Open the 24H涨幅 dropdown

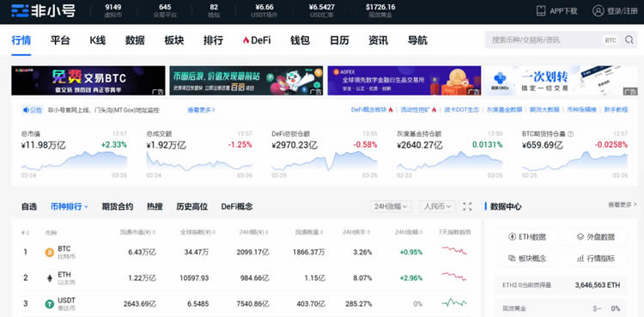[x=391, y=206]
